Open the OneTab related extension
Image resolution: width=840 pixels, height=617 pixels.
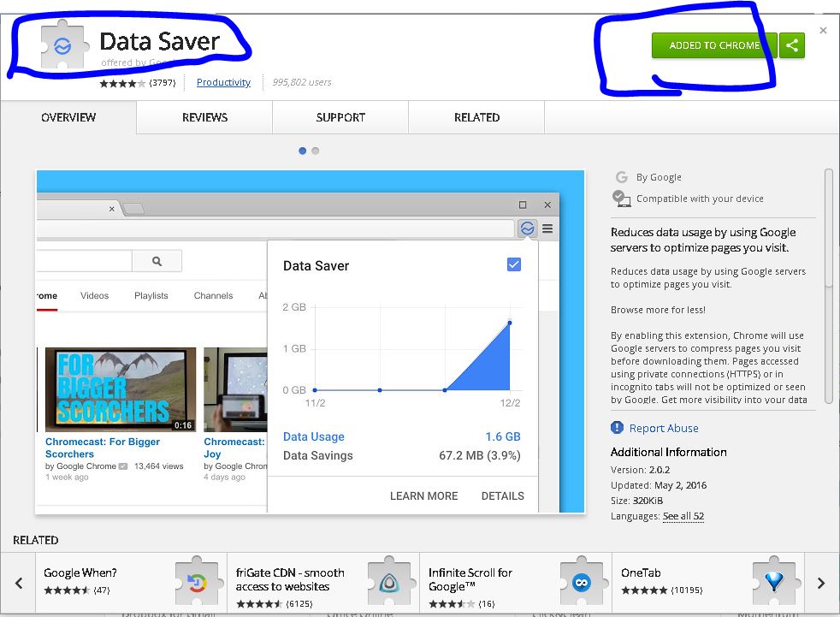[708, 583]
